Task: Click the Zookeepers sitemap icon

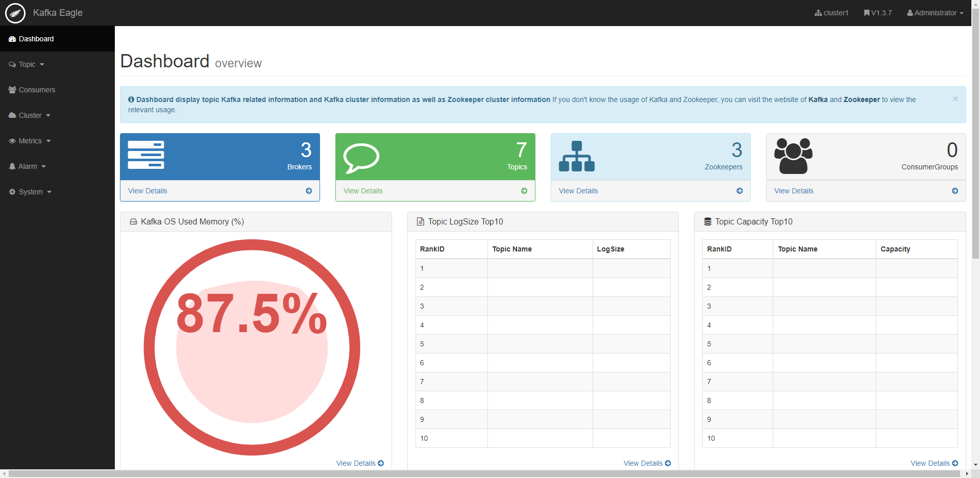Action: [x=577, y=156]
